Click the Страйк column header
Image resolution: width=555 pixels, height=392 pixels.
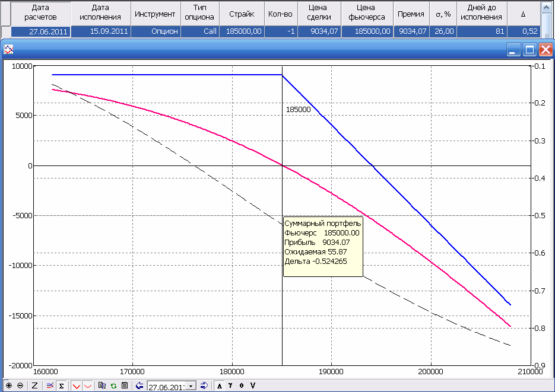click(242, 14)
